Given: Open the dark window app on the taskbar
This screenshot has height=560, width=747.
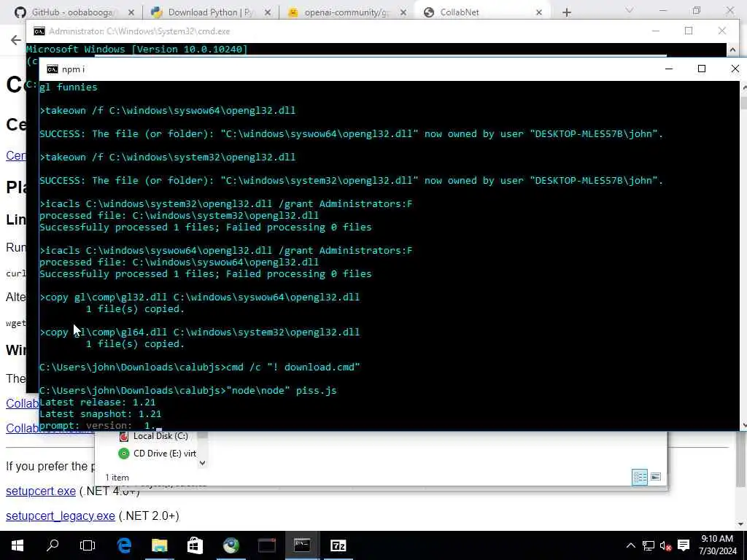Looking at the screenshot, I should [x=267, y=545].
